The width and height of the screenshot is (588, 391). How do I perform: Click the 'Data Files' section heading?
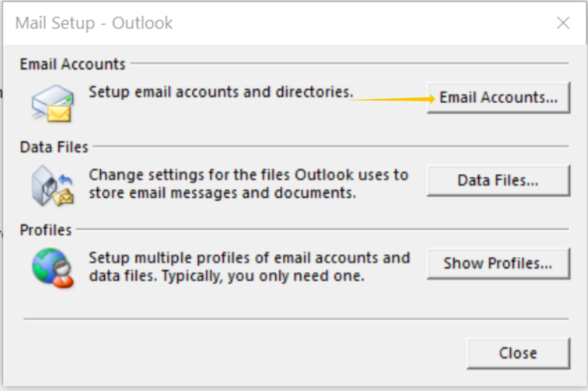point(53,147)
